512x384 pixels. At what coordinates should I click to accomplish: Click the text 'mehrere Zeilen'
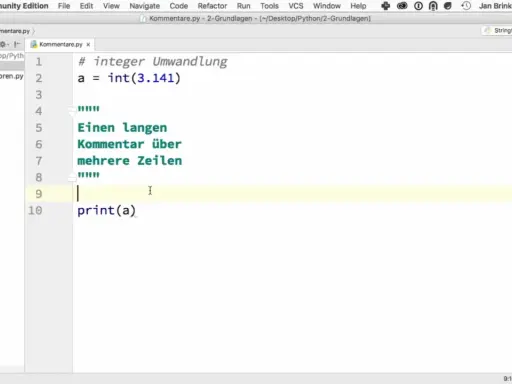click(130, 161)
